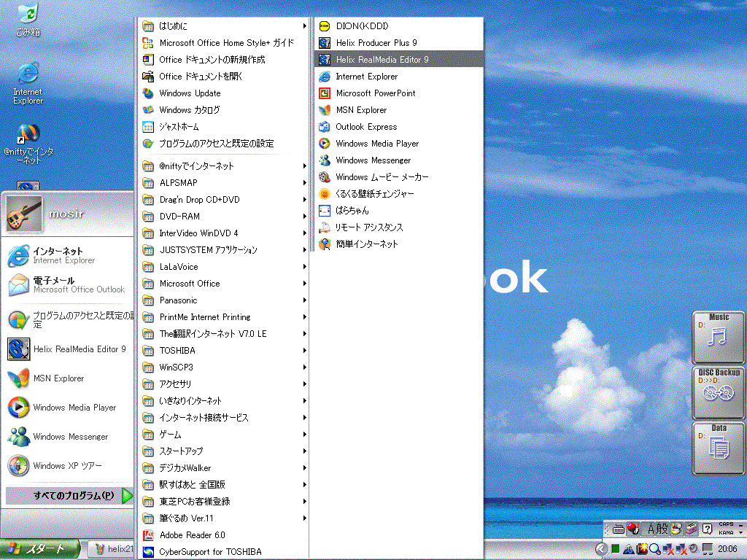
Task: Expand the スタートアップ folder
Action: (x=224, y=451)
